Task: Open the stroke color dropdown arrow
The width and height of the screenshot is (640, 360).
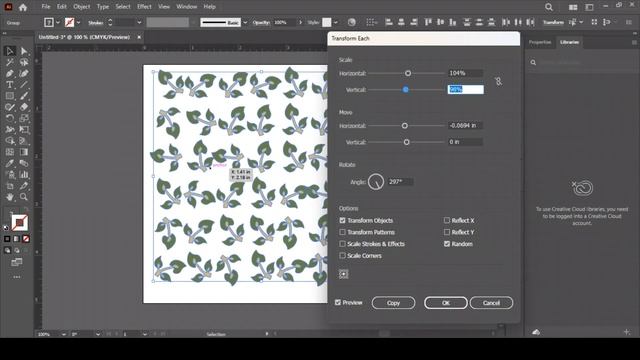Action: click(x=78, y=22)
